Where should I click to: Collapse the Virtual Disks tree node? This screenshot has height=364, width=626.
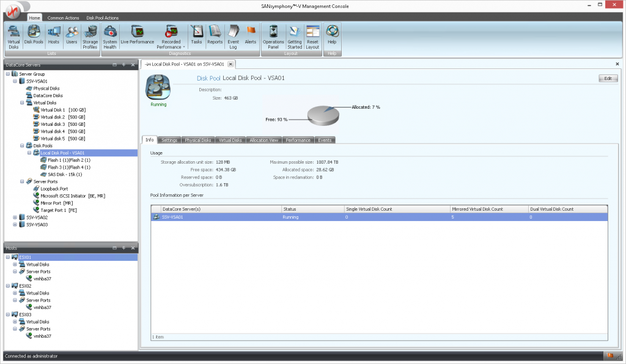23,103
